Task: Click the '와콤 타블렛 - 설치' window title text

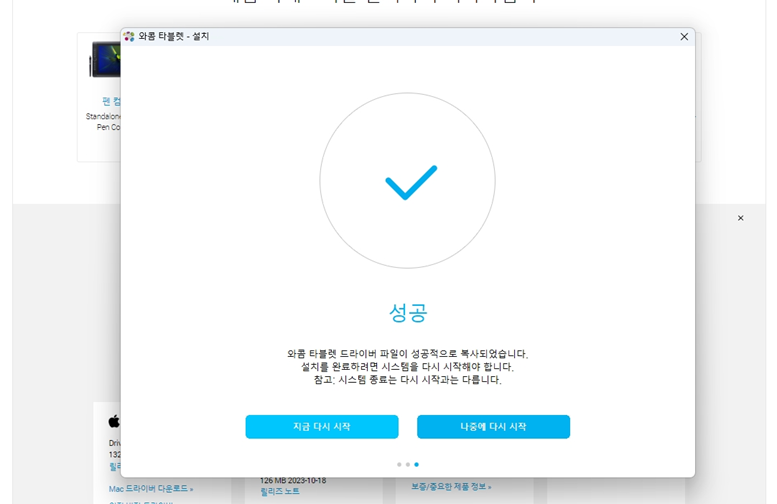Action: 173,36
